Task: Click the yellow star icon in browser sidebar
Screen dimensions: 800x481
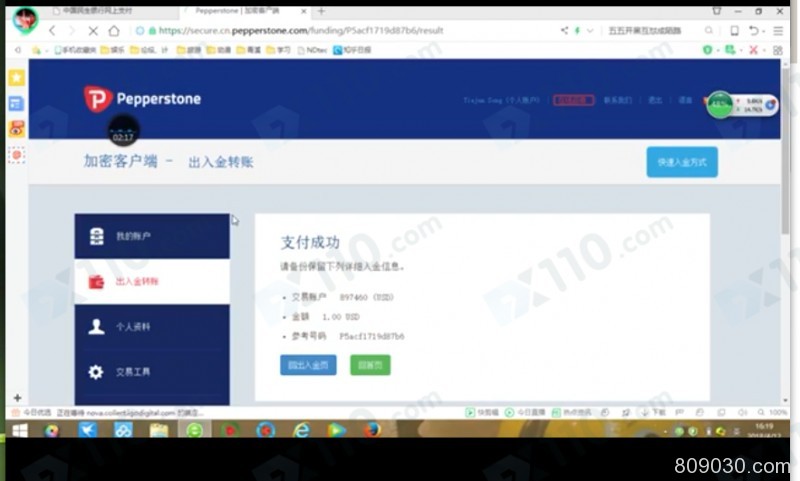Action: [16, 78]
